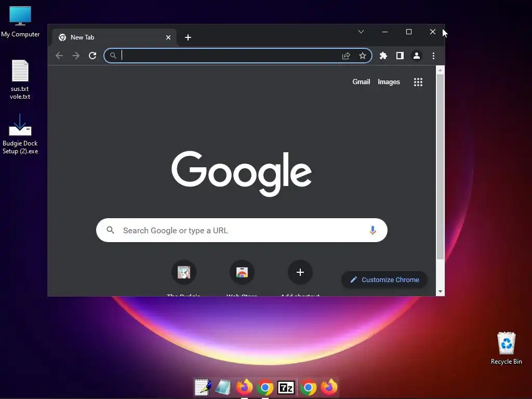Launch the notepad-with-pen dock icon

pos(203,387)
